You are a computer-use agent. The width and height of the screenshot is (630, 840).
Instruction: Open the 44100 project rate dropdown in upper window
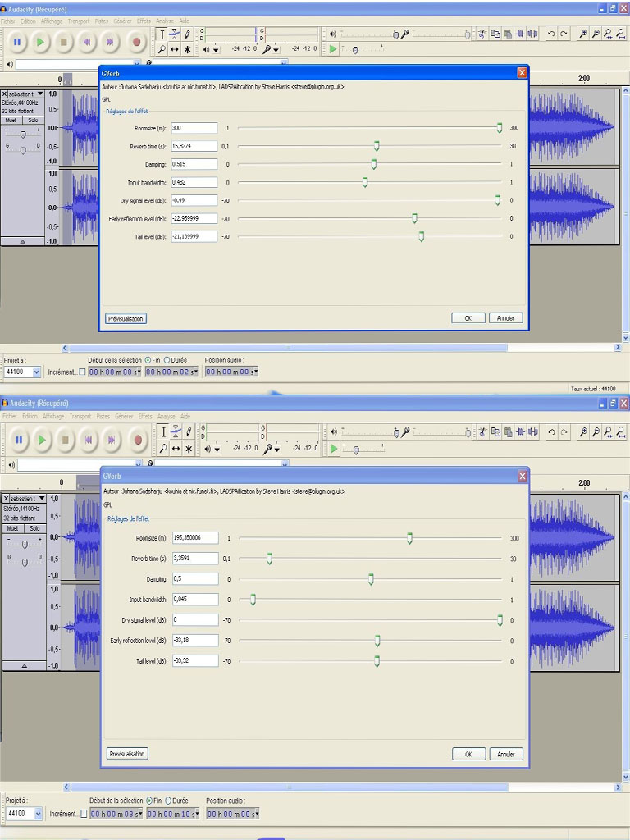(x=36, y=372)
